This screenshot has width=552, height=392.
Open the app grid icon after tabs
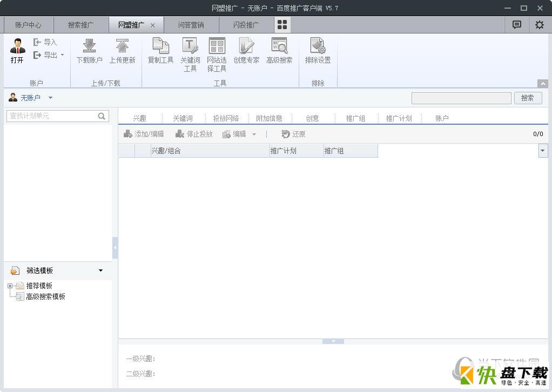(x=282, y=25)
